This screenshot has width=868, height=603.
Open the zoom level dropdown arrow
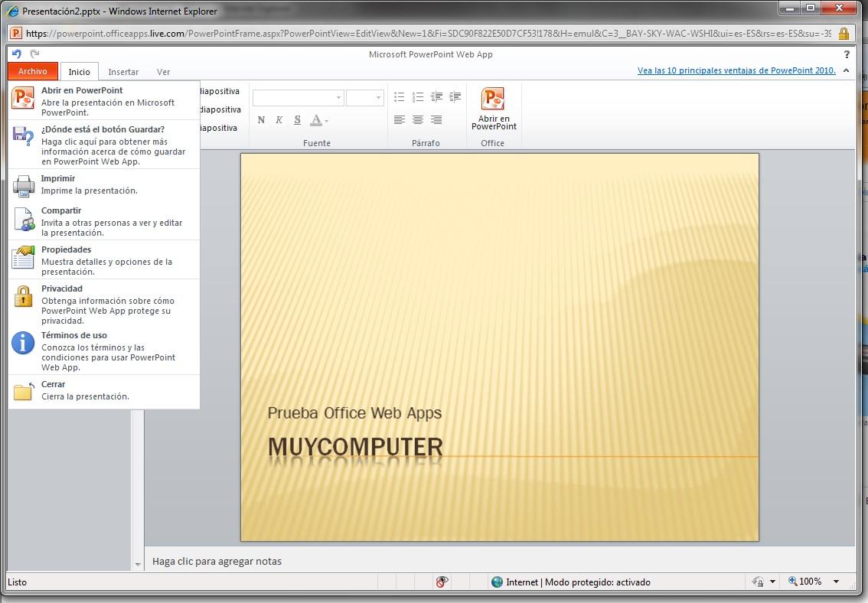pos(836,582)
